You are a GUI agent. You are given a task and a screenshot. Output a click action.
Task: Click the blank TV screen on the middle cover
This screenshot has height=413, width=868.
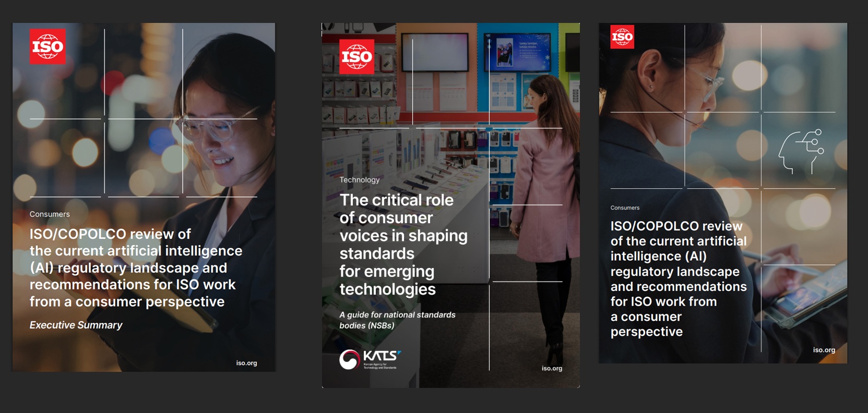435,52
